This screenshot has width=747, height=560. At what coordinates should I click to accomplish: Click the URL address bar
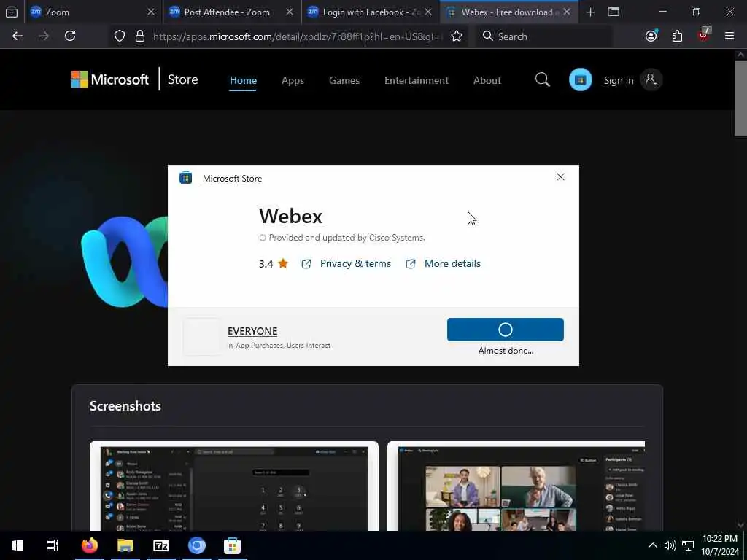point(298,36)
